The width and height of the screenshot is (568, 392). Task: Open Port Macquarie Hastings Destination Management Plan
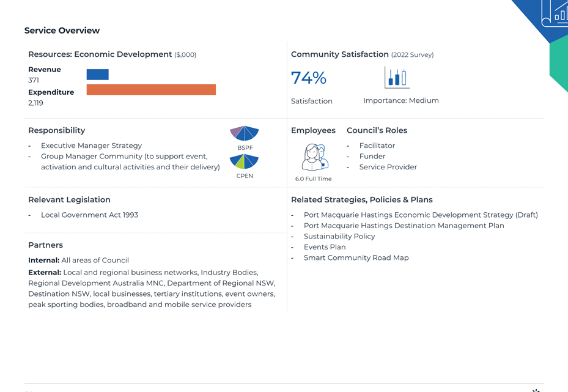(404, 226)
